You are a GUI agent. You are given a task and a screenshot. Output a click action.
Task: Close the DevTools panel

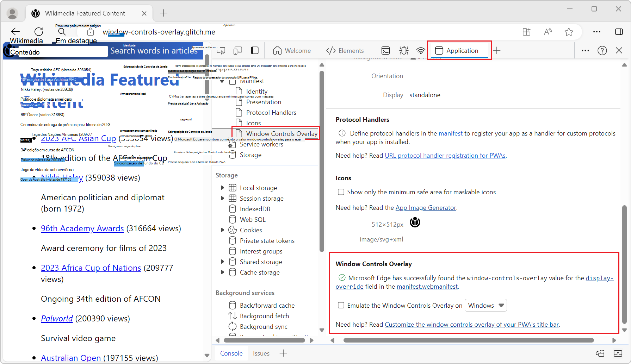[x=619, y=50]
